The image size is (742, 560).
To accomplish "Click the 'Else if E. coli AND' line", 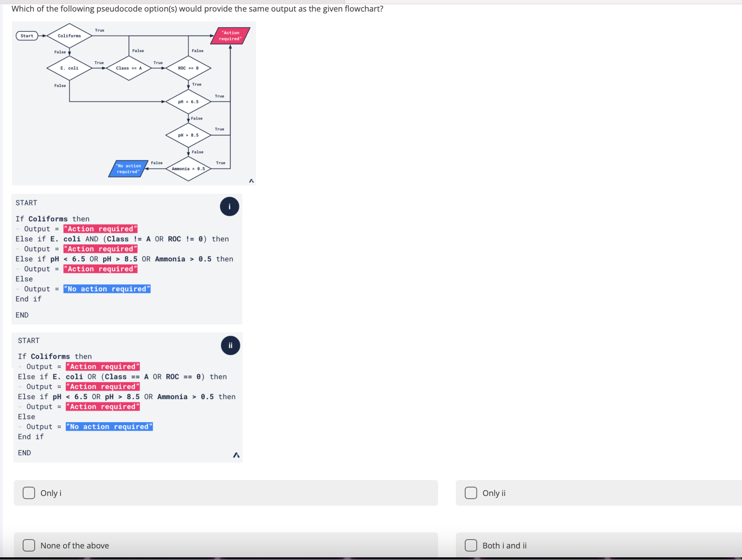I will click(122, 239).
